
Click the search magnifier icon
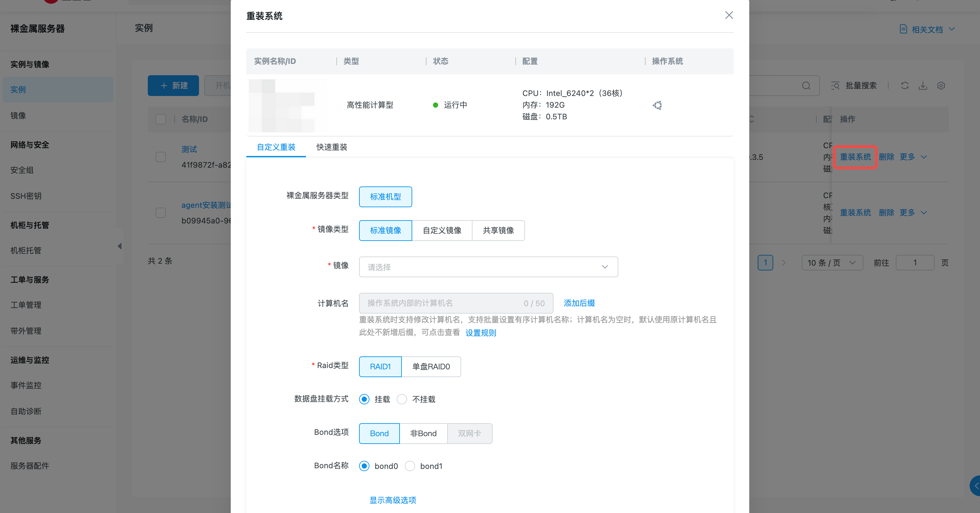806,86
